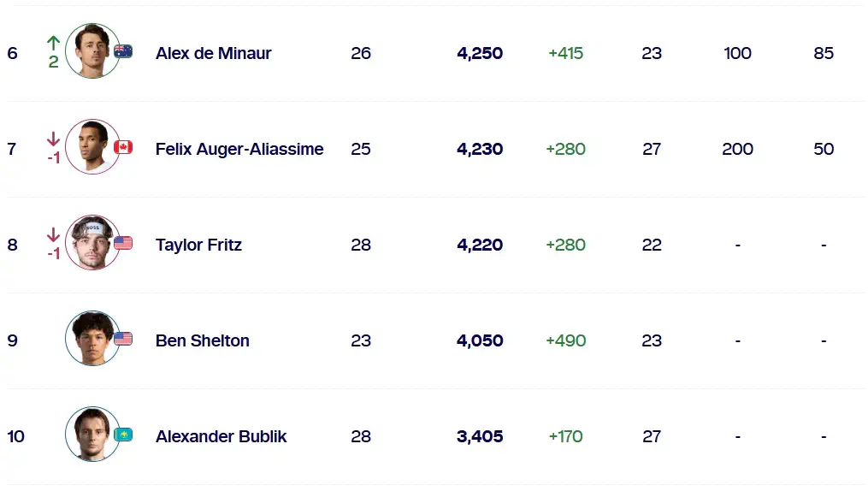Screen dimensions: 868x497
Task: Click Taylor Fritz's headshot thumbnail
Action: coord(92,242)
